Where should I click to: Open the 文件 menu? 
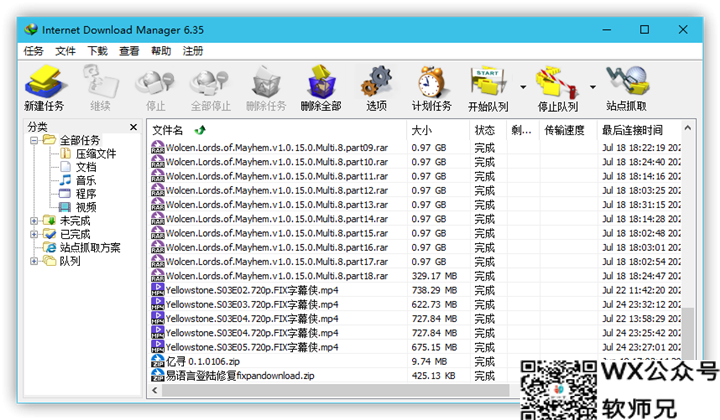(65, 51)
